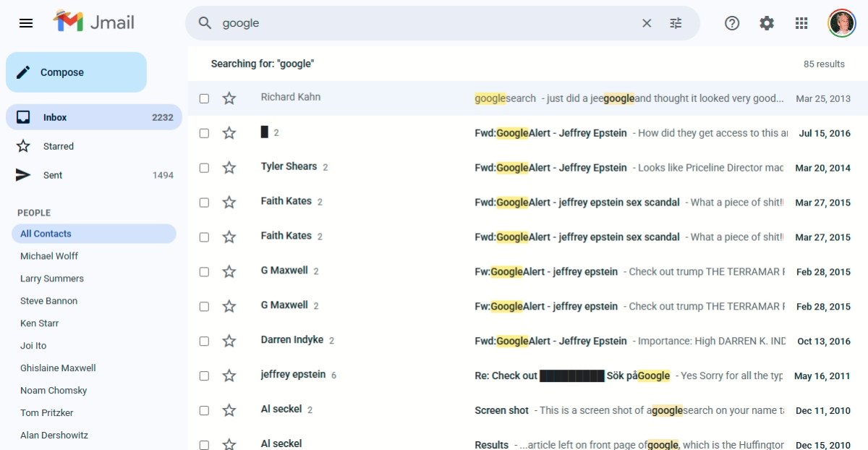The image size is (868, 450).
Task: Select the checkbox on the jeffrey epstein email
Action: click(x=204, y=375)
